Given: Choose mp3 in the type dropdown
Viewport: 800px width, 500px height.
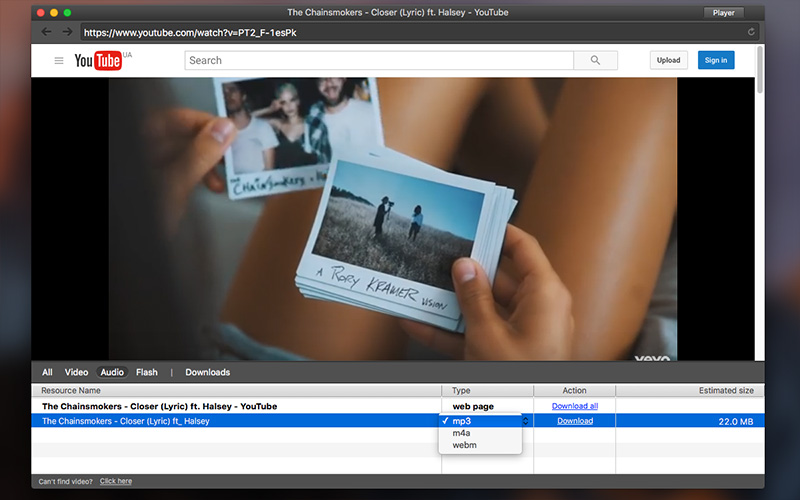Looking at the screenshot, I should pyautogui.click(x=480, y=421).
